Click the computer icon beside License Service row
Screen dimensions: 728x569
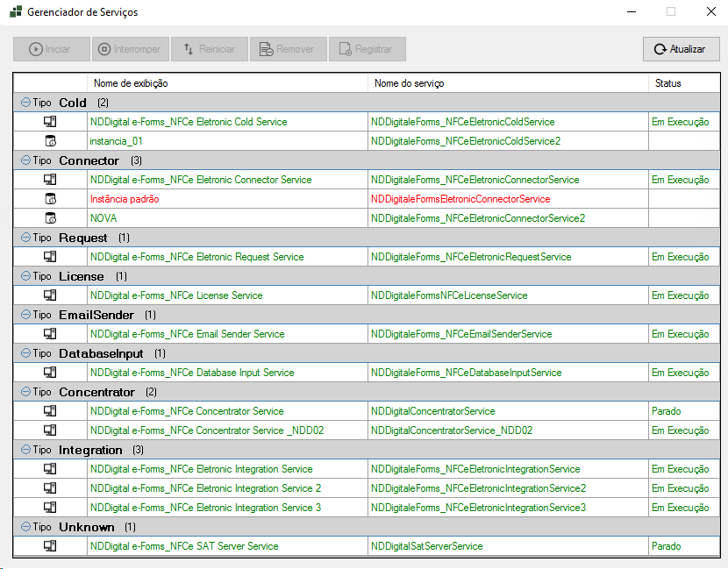[50, 295]
